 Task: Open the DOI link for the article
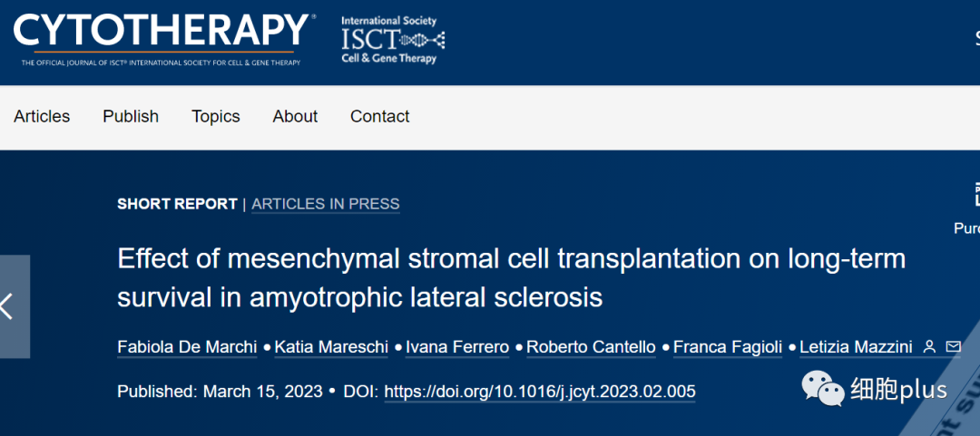click(539, 392)
